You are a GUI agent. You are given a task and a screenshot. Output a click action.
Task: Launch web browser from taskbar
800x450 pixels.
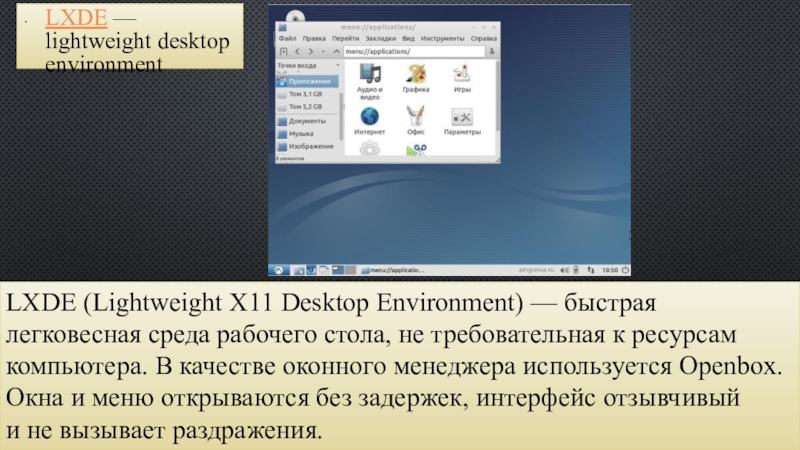pyautogui.click(x=311, y=270)
